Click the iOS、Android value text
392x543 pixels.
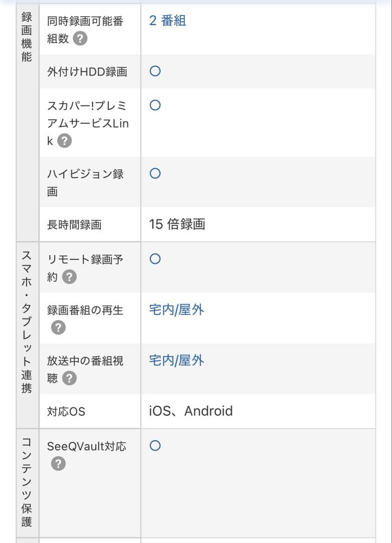pyautogui.click(x=191, y=411)
